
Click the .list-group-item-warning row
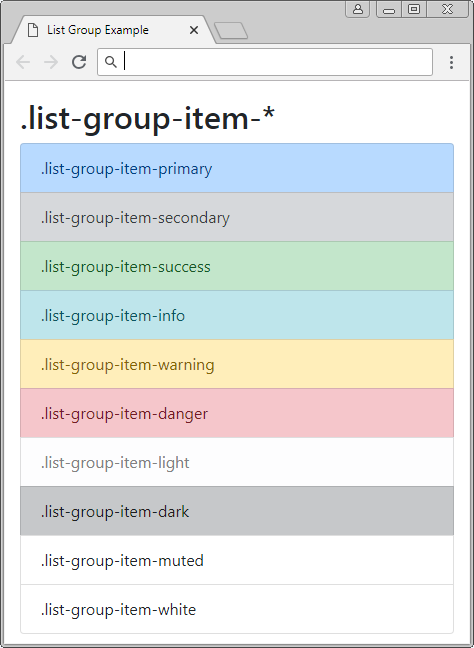click(237, 364)
